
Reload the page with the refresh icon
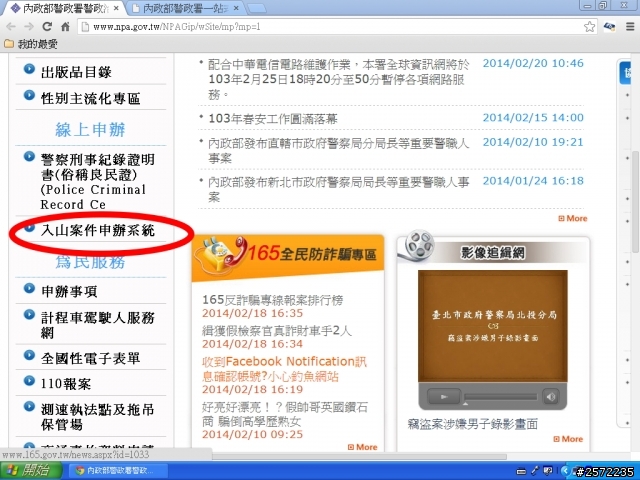click(47, 27)
